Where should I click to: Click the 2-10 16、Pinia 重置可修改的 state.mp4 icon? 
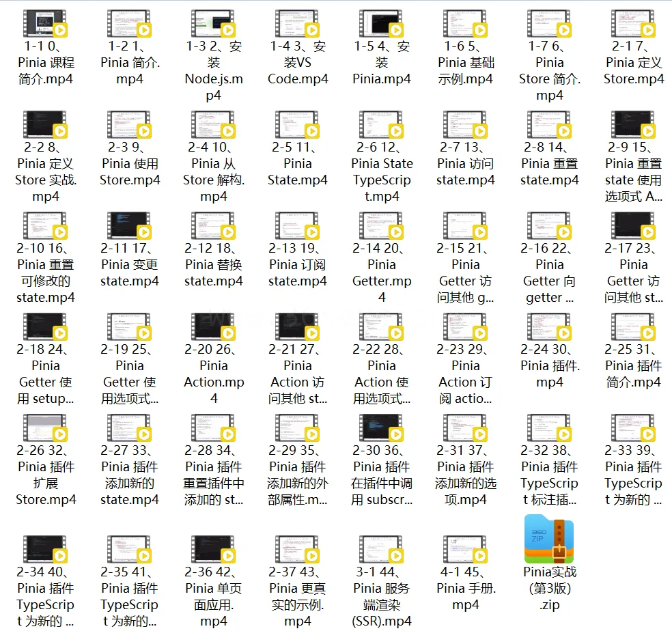click(x=46, y=225)
